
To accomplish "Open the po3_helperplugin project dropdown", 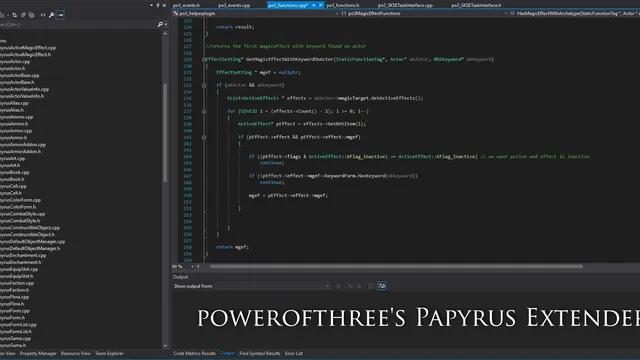I will coord(256,13).
